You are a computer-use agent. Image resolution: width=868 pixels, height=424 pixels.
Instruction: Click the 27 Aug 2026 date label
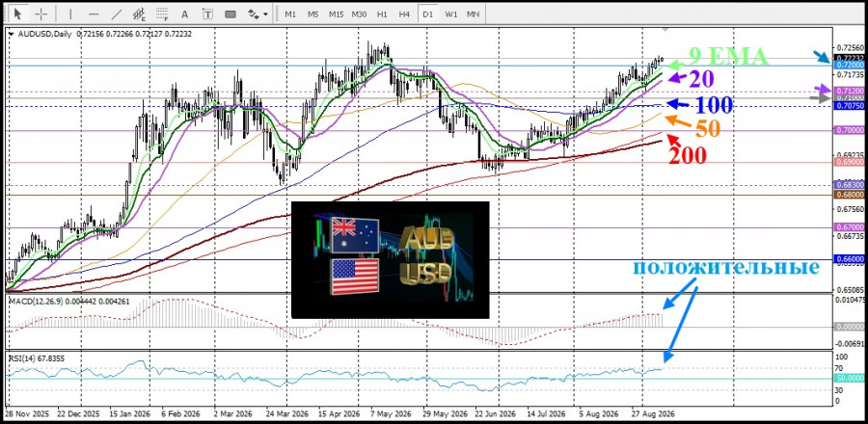point(653,414)
